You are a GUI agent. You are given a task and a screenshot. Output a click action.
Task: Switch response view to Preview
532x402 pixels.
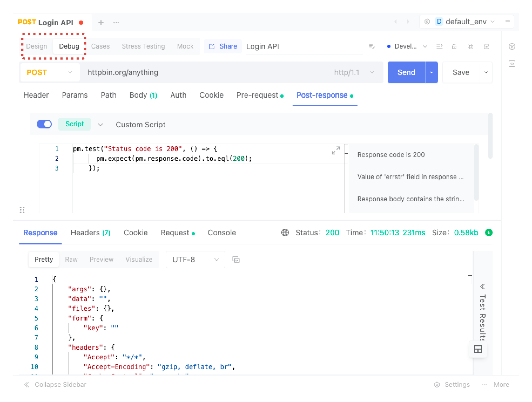(102, 259)
